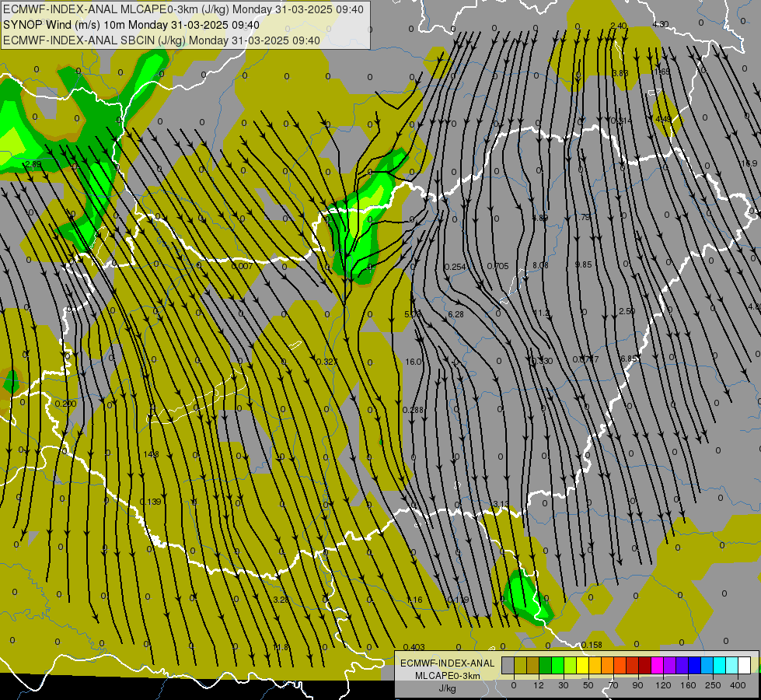Pick the lime yellow-green legend swatch
This screenshot has width=761, height=700.
571,665
